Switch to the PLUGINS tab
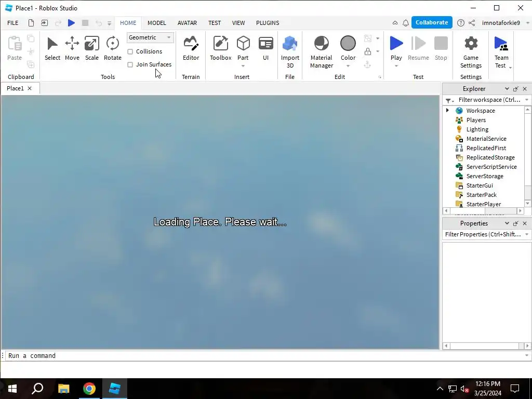Screen dimensions: 532x399 coord(268,23)
